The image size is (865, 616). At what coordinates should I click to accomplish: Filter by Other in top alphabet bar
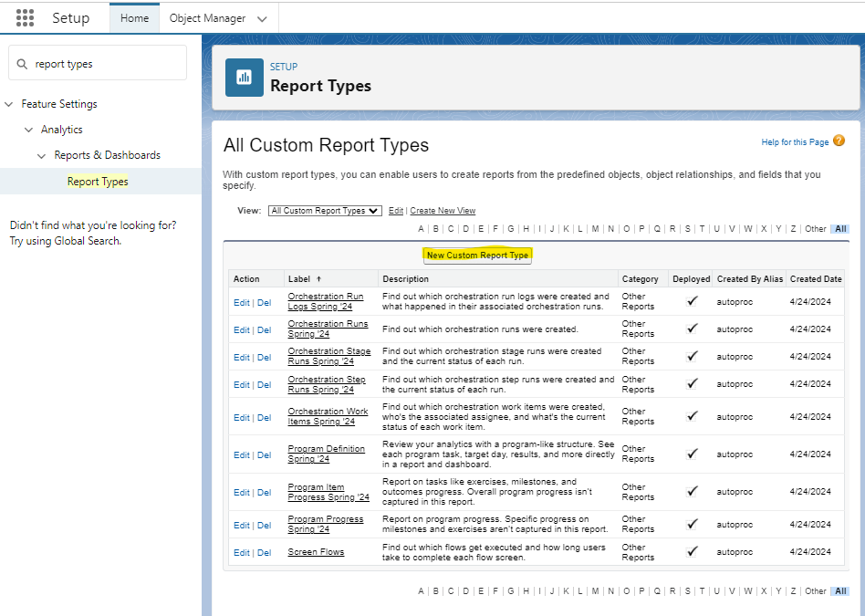[816, 228]
